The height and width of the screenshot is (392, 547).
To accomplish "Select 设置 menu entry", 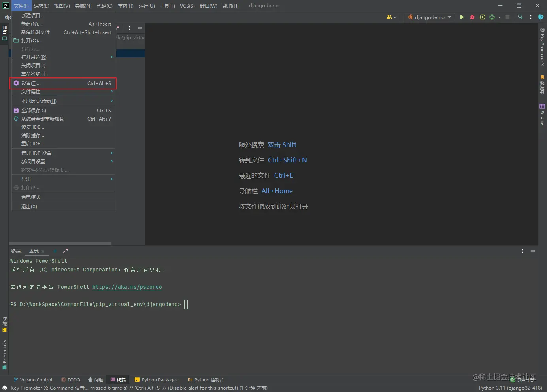I will pos(64,83).
